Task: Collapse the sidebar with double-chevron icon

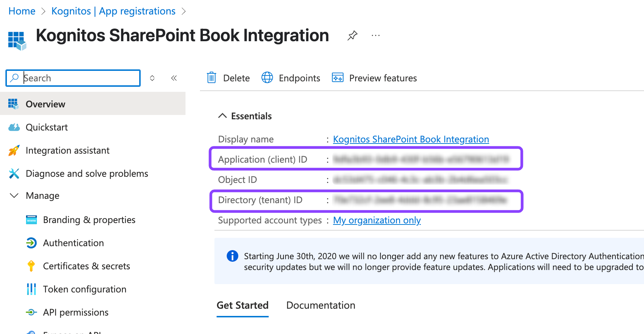Action: (174, 78)
